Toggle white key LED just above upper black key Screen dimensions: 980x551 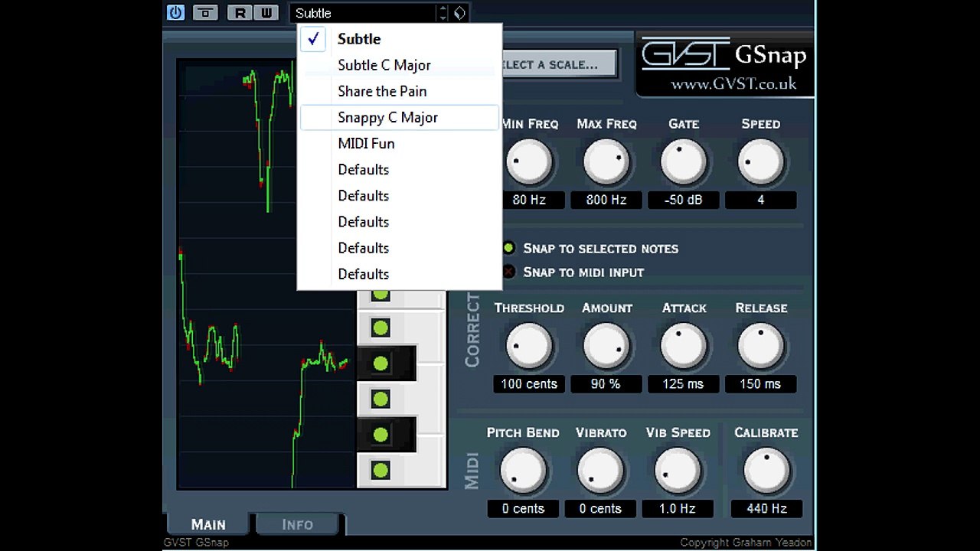click(x=381, y=328)
